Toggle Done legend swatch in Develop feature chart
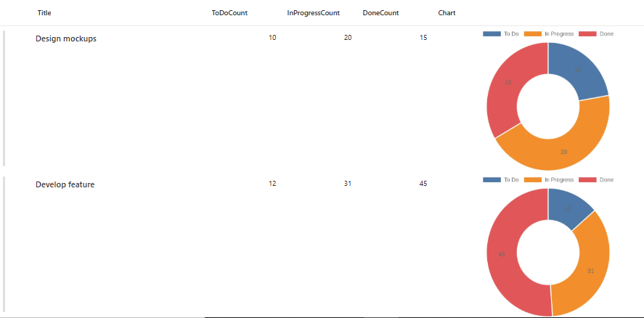Image resolution: width=644 pixels, height=318 pixels. pyautogui.click(x=587, y=179)
